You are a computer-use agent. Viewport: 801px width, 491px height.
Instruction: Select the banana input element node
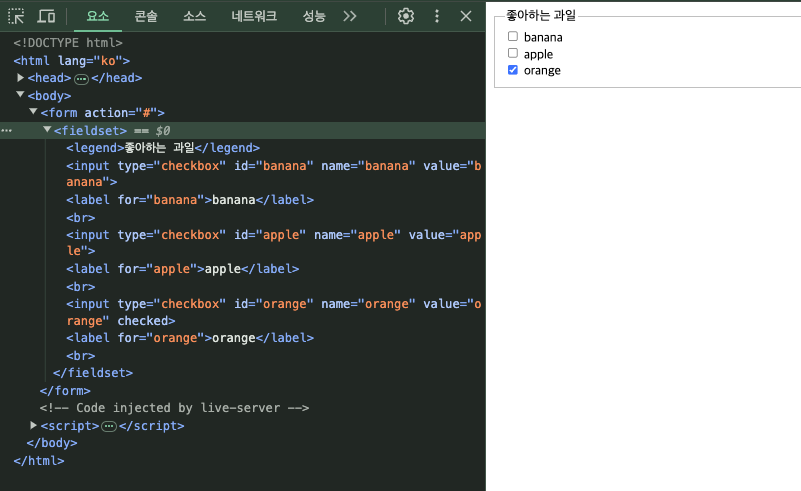tap(273, 174)
